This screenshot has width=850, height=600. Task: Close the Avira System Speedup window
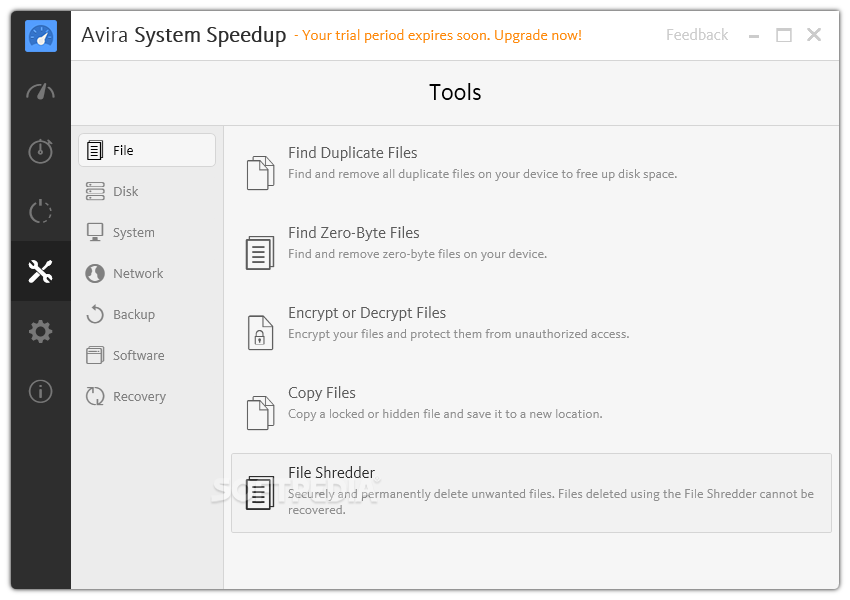click(814, 35)
